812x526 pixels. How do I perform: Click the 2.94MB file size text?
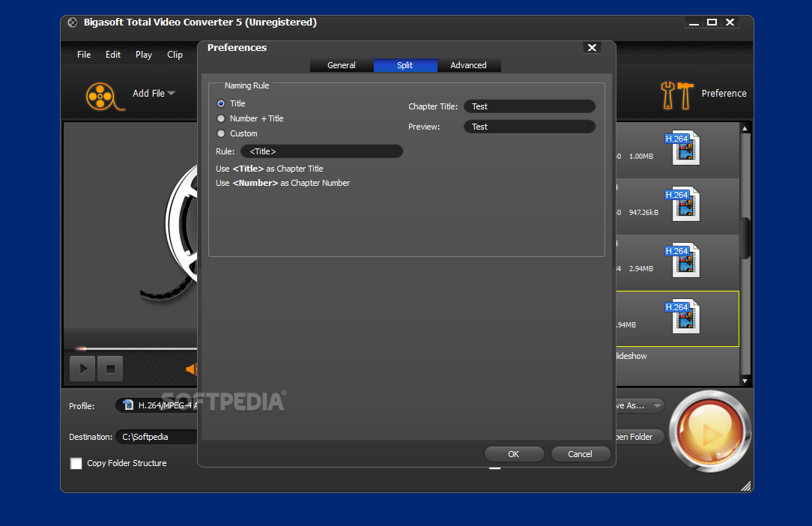(641, 269)
